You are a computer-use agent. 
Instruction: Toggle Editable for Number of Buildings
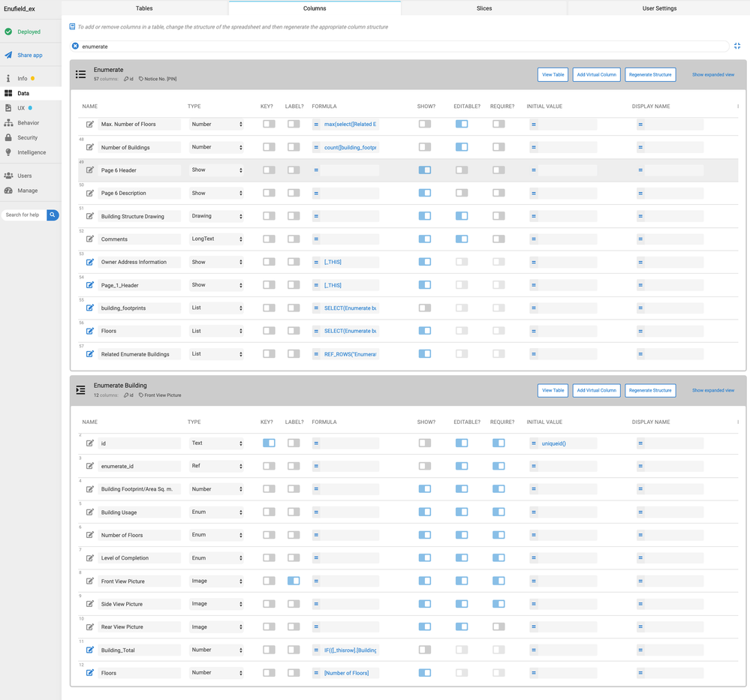pyautogui.click(x=462, y=147)
